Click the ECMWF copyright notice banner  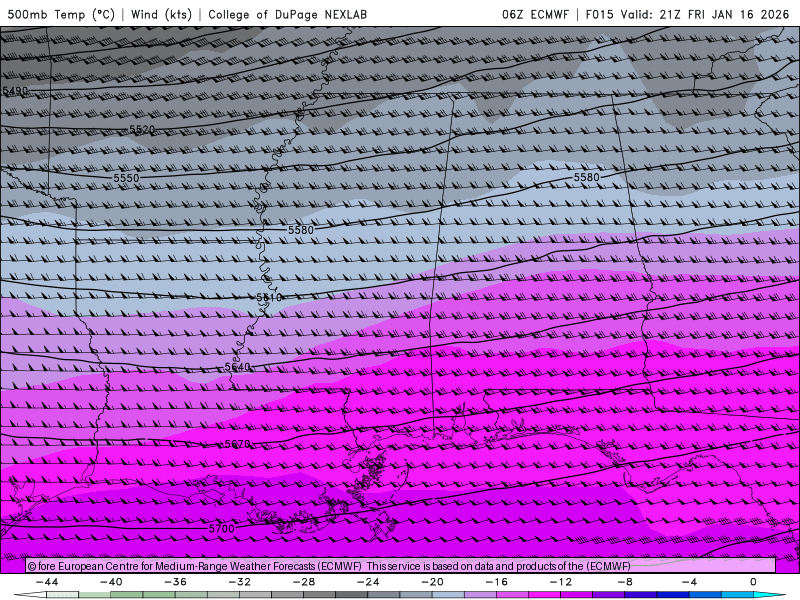coord(401,566)
